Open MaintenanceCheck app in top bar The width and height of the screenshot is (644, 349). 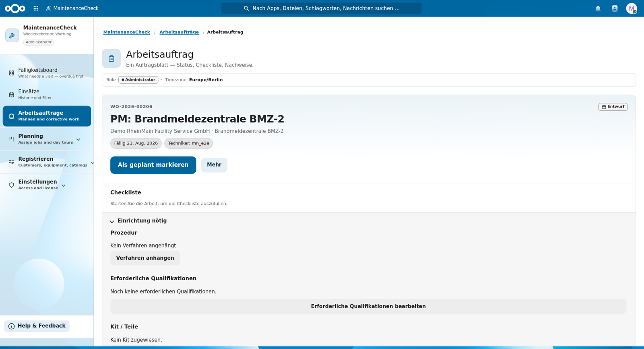72,8
